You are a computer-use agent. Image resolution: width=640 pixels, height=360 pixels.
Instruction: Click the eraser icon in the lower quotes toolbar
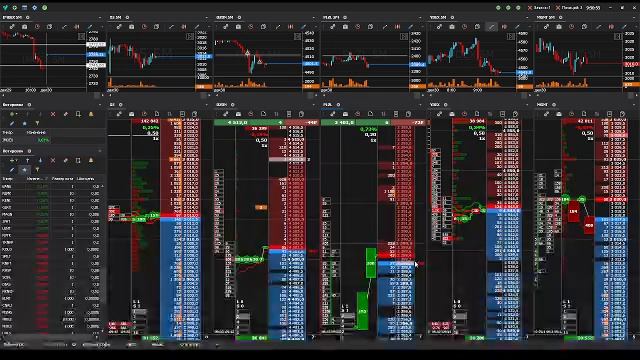[65, 160]
